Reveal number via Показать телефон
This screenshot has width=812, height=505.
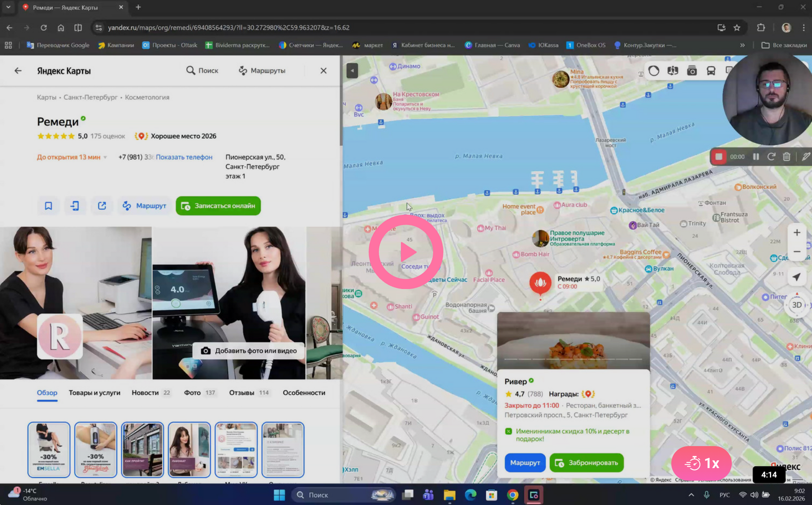(x=184, y=157)
